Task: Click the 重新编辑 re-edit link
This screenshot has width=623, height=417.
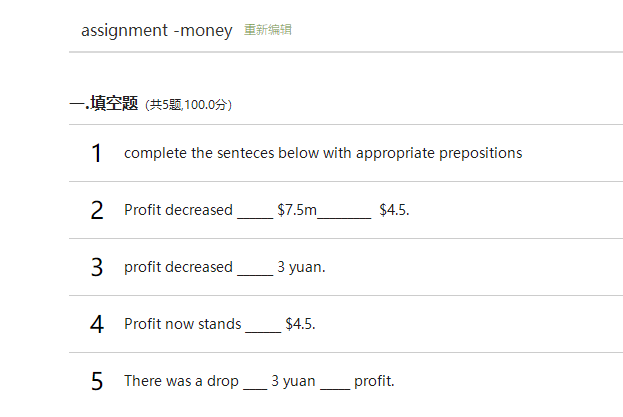Action: [x=268, y=30]
